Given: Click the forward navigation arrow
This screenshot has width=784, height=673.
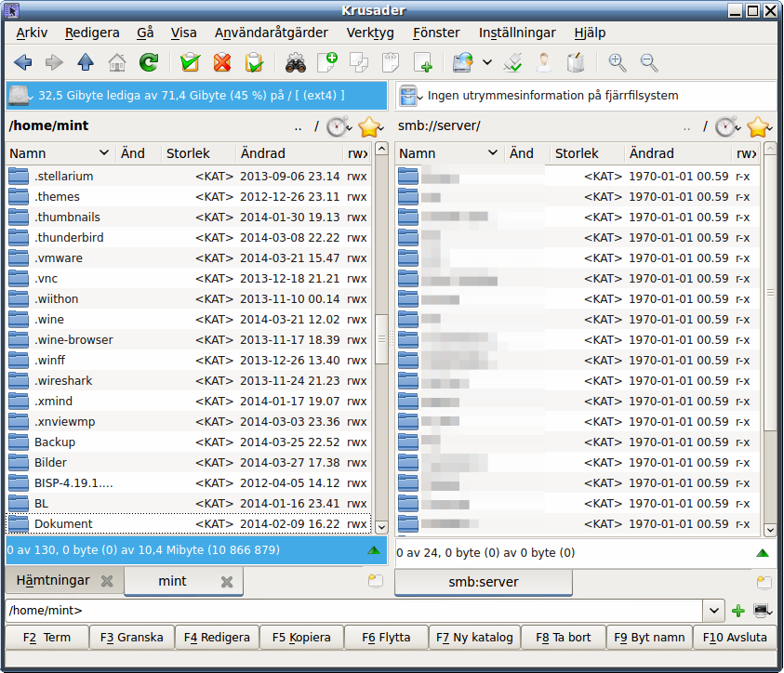Looking at the screenshot, I should pos(54,63).
